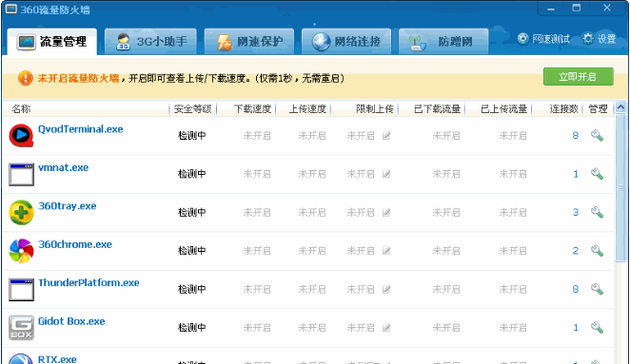Click the QvodTerminal.exe player icon

click(x=21, y=135)
